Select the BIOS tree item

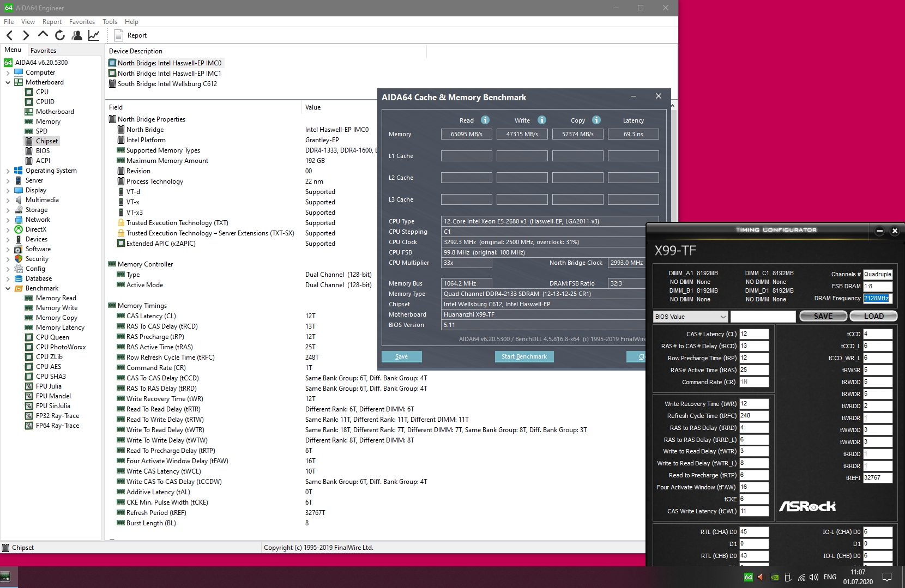(x=43, y=151)
